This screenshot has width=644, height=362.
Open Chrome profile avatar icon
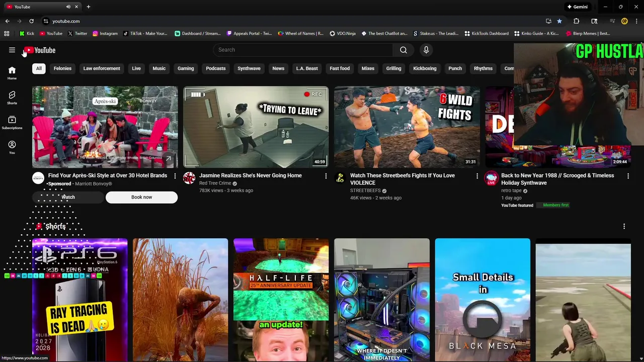tap(624, 21)
